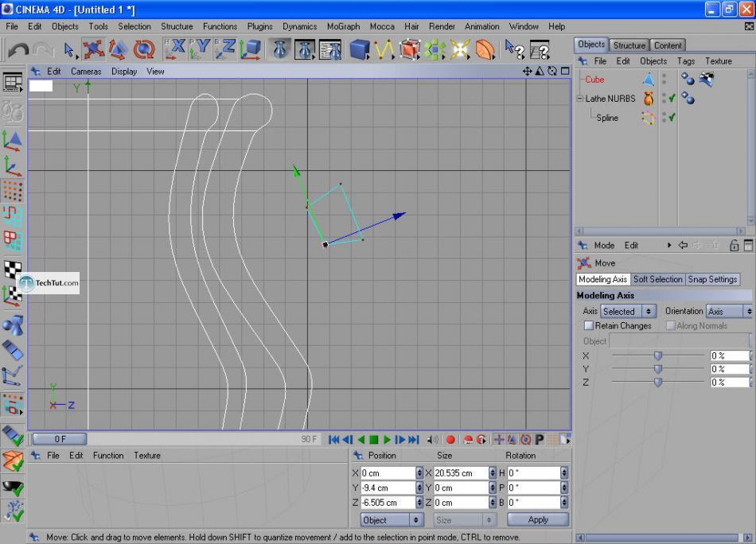Toggle Lathe NURBS green enable checkmark
Image resolution: width=756 pixels, height=544 pixels.
pyautogui.click(x=672, y=99)
